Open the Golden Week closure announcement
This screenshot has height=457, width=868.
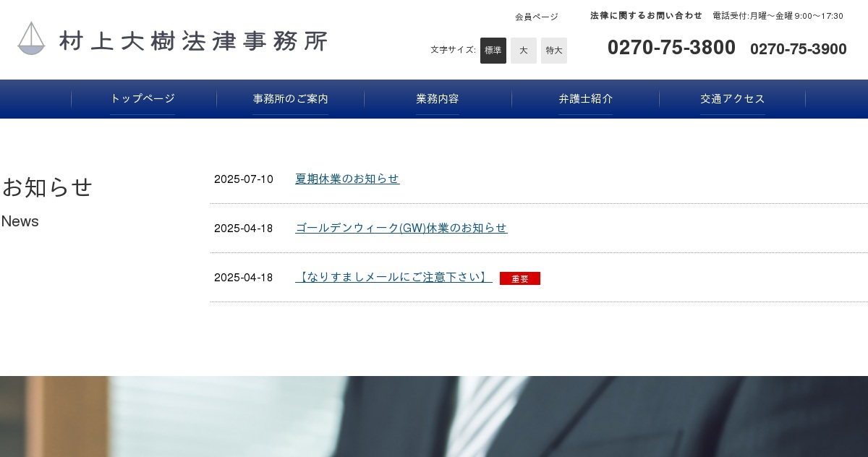401,228
